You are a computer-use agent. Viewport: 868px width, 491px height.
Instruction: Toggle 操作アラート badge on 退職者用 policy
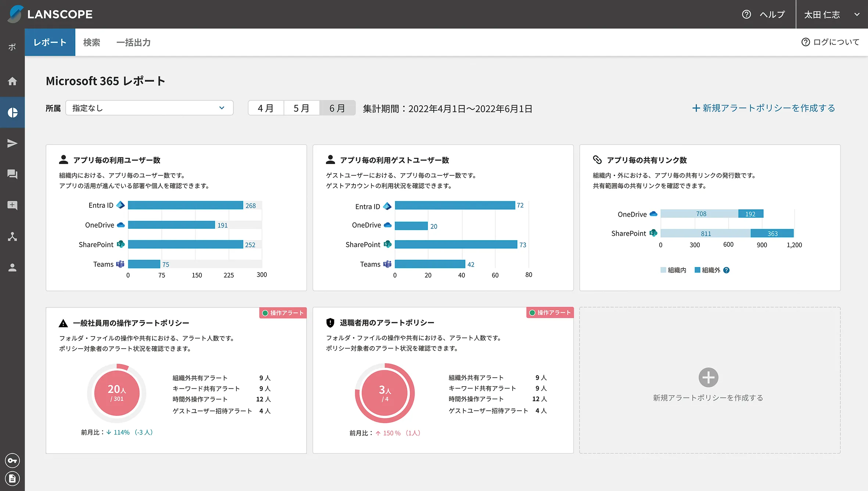550,313
